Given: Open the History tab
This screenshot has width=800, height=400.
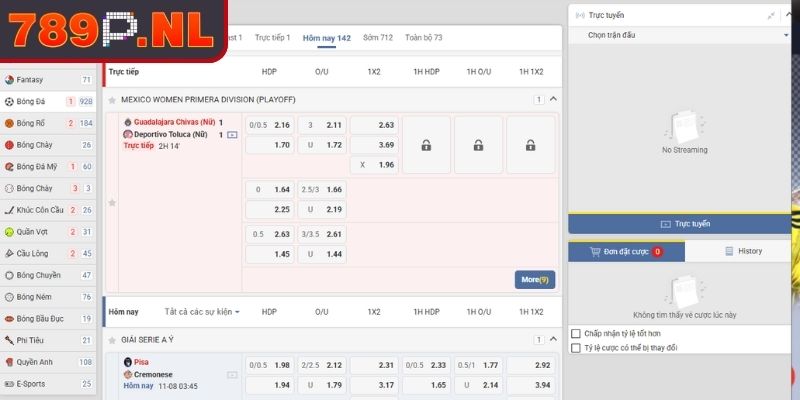Looking at the screenshot, I should [742, 252].
